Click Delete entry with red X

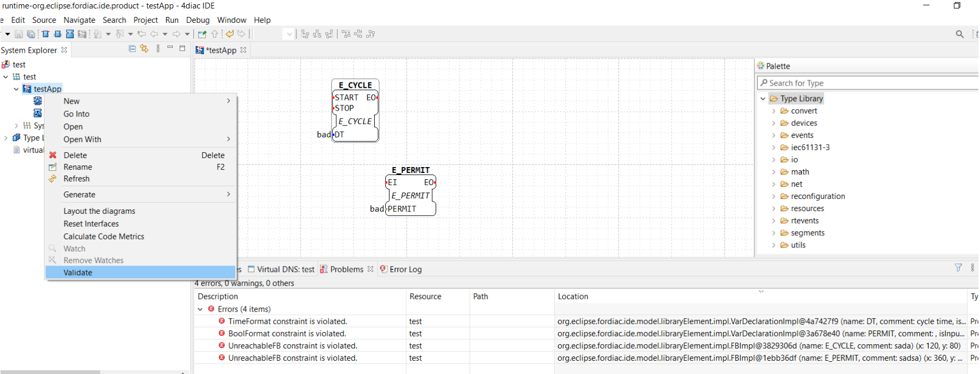[75, 155]
